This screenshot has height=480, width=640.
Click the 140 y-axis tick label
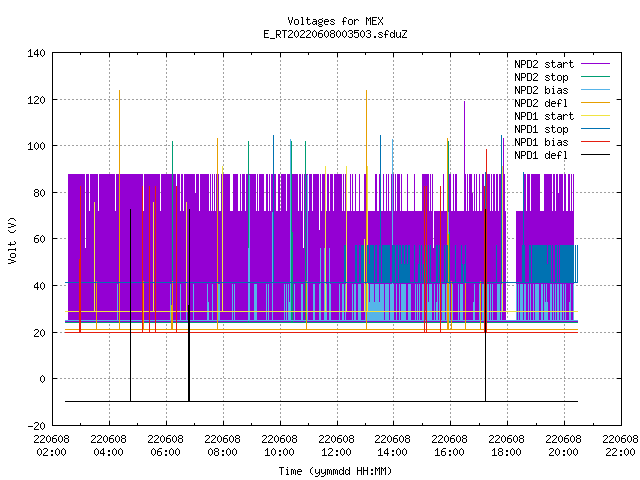(x=36, y=53)
